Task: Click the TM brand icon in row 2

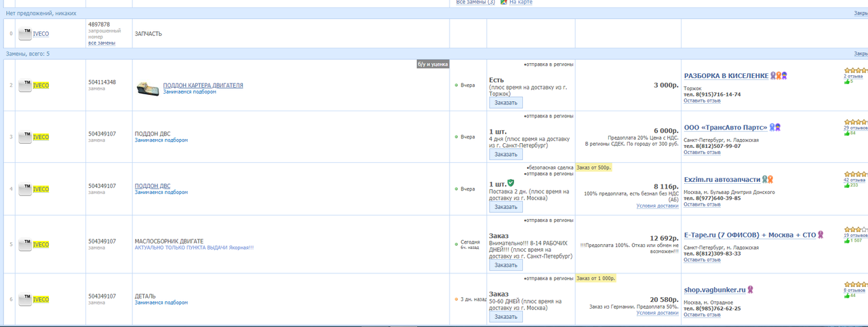Action: click(x=25, y=85)
